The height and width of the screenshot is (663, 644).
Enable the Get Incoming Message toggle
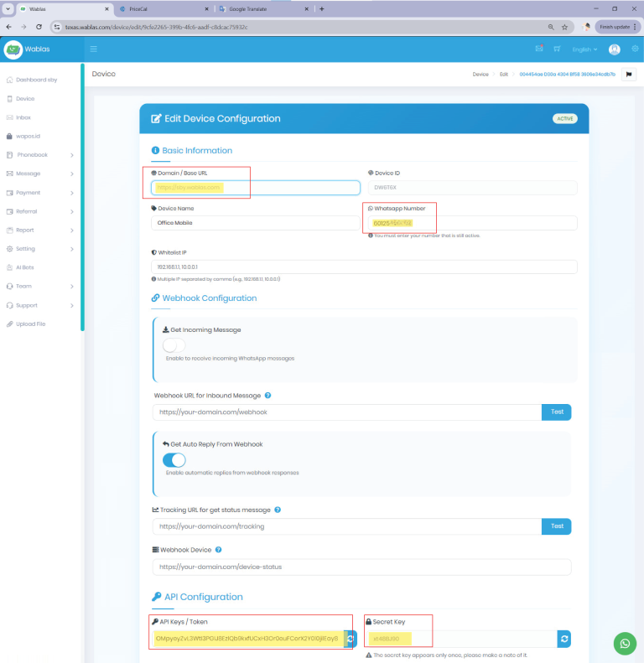coord(174,344)
